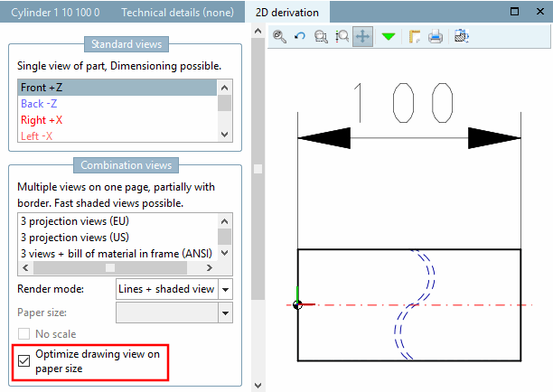Viewport: 553px width, 392px height.
Task: Click the green down-triangle icon
Action: pos(389,36)
